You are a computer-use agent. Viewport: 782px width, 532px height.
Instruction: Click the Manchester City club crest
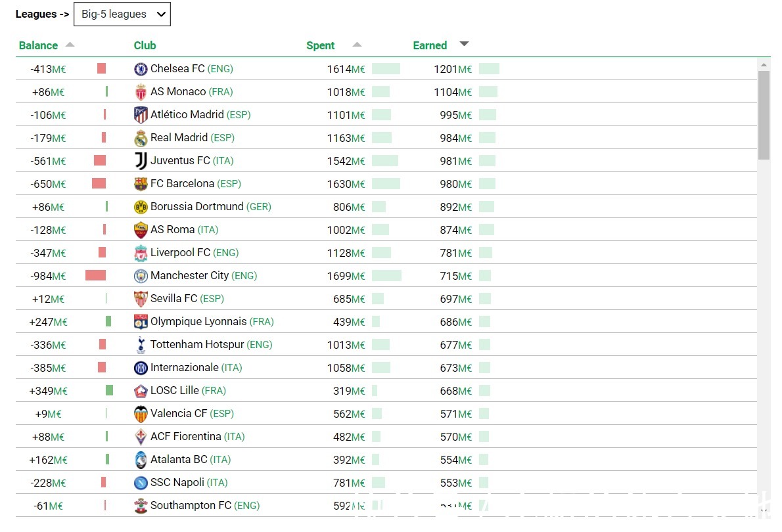[141, 276]
